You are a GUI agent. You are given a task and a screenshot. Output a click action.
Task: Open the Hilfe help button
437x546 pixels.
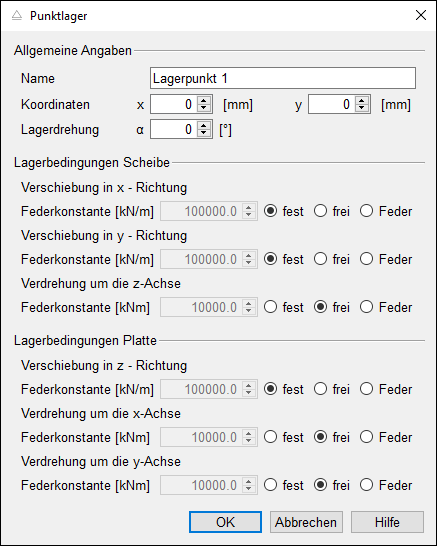[387, 522]
